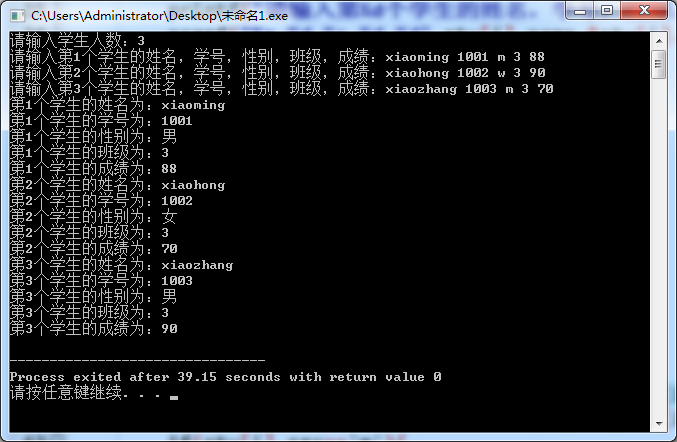The width and height of the screenshot is (677, 442).
Task: Click the Process exited after 39.15 seconds line
Action: (226, 377)
